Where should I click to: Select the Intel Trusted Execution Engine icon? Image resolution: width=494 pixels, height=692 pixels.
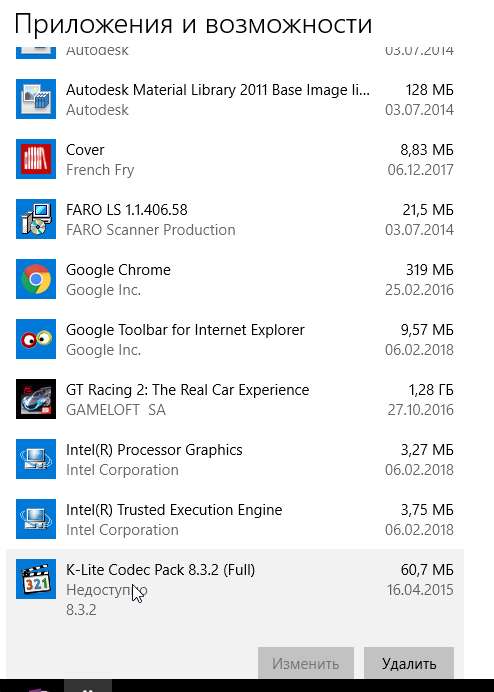pyautogui.click(x=36, y=519)
